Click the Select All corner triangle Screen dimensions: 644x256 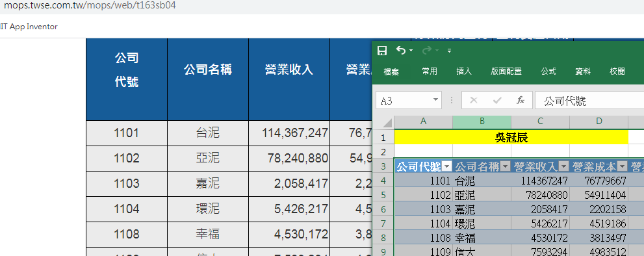pos(387,123)
